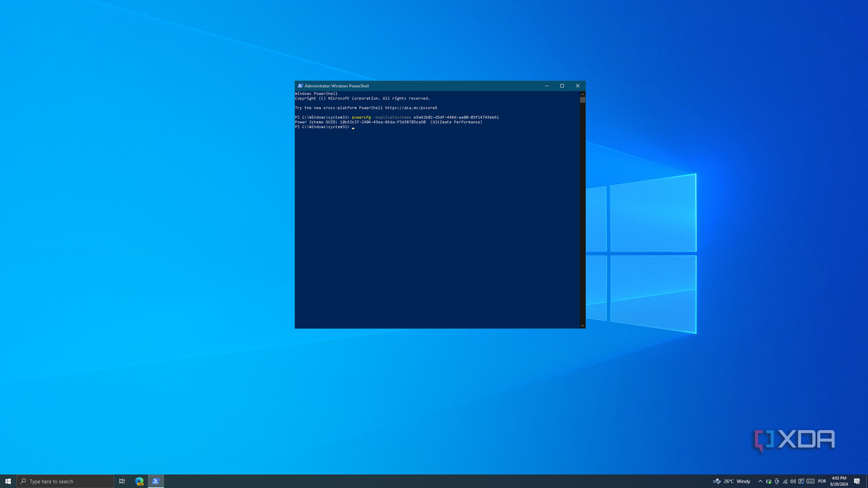
Task: Open the clock showing 4:03 PM
Action: tap(839, 481)
